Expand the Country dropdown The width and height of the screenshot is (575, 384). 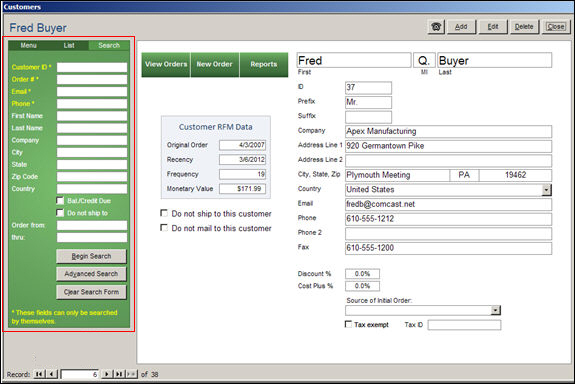tap(546, 190)
